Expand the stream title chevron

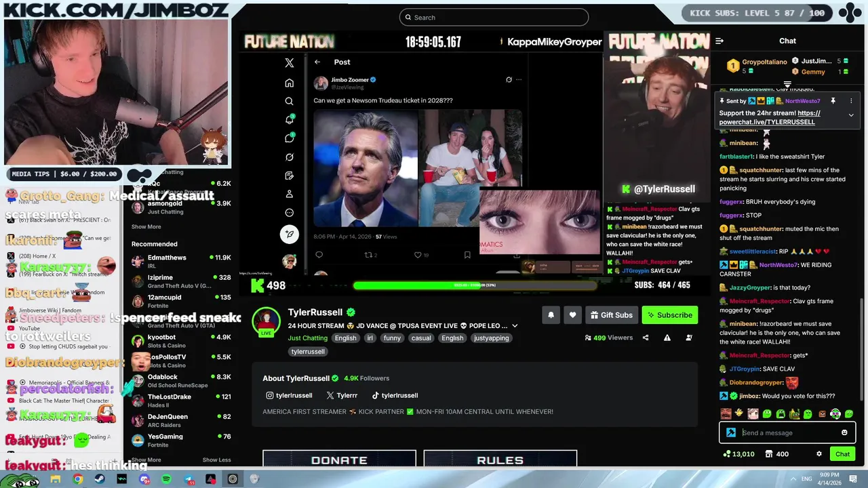(x=515, y=326)
